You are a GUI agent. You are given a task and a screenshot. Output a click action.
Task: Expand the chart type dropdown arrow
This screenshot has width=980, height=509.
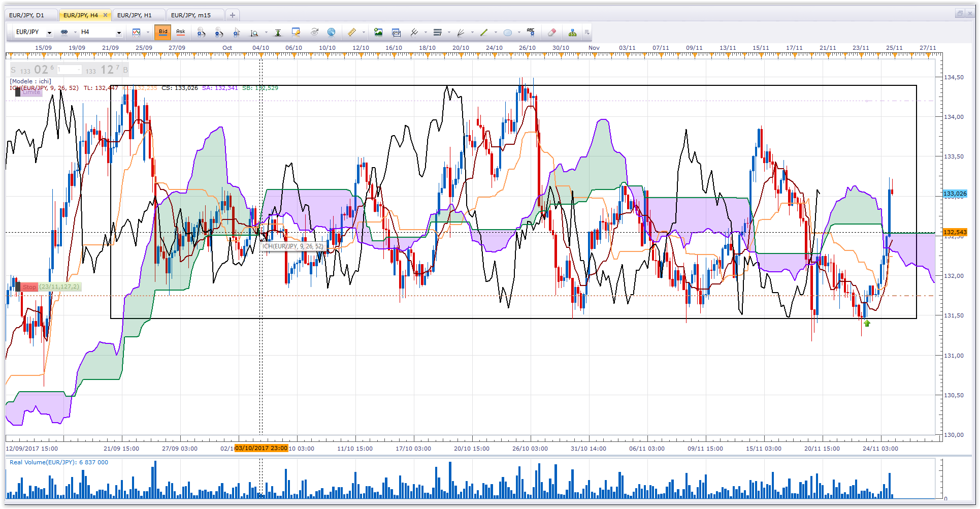tap(148, 32)
